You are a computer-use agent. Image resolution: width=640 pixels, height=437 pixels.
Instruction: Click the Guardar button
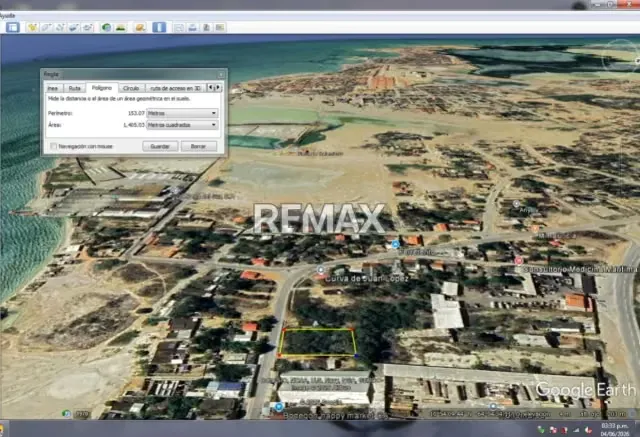[160, 146]
